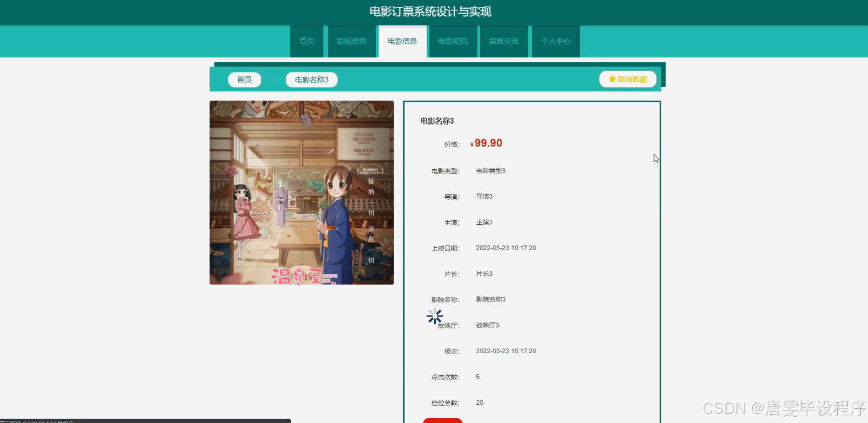Click the 场次 date value
The width and height of the screenshot is (868, 423).
(x=506, y=351)
